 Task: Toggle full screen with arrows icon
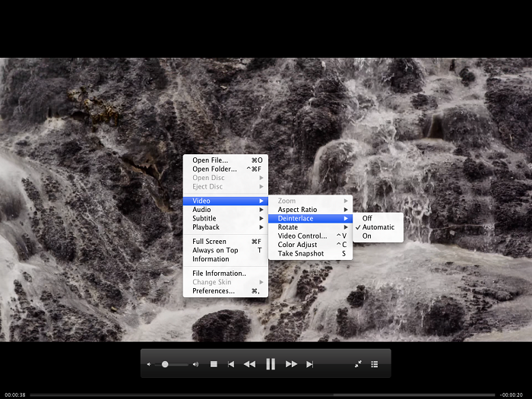(x=358, y=364)
